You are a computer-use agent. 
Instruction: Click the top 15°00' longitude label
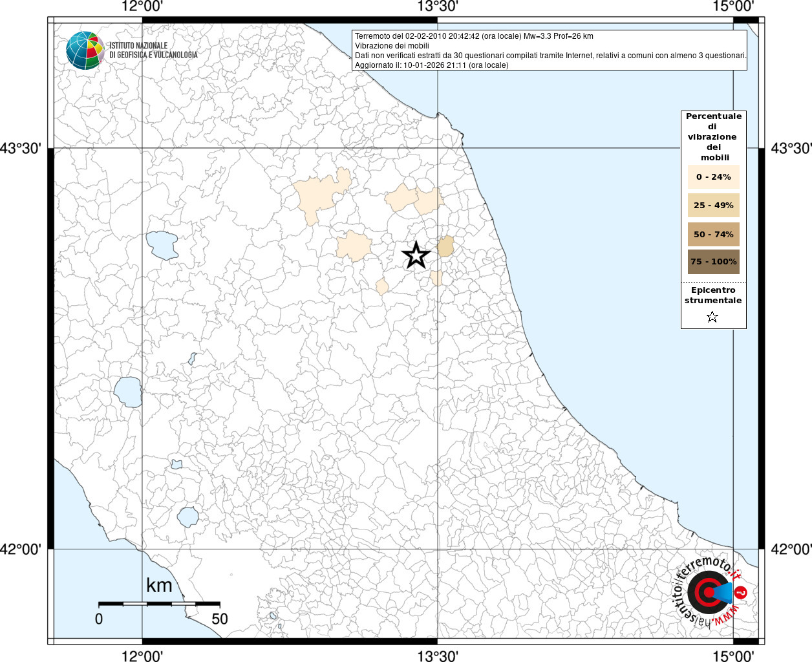(733, 7)
